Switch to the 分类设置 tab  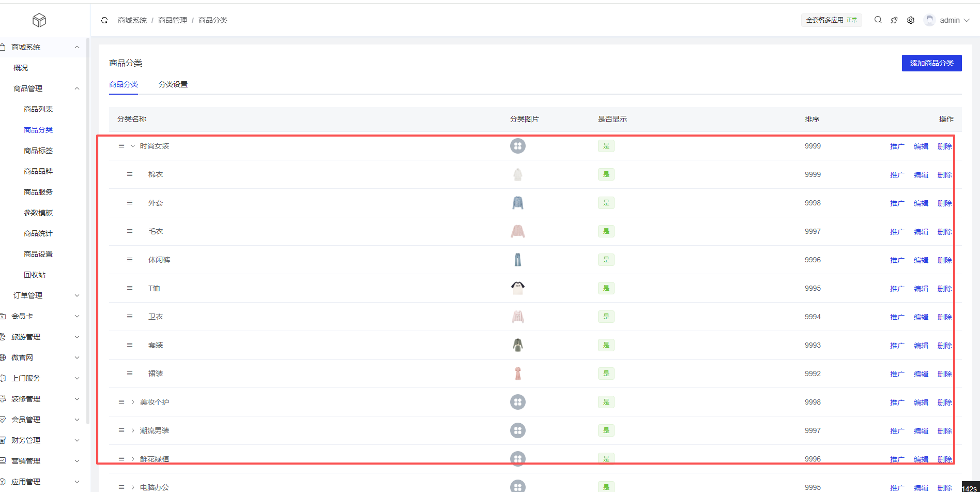point(173,84)
